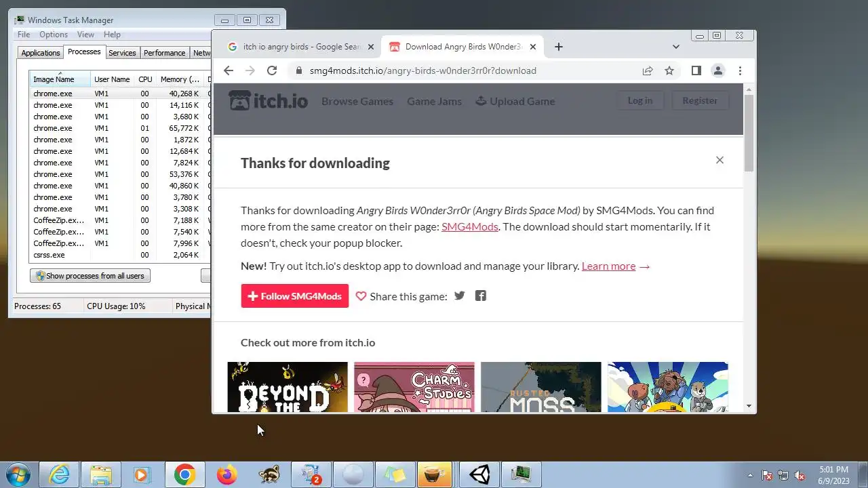Launch Firefox from the taskbar
Image resolution: width=868 pixels, height=488 pixels.
[226, 474]
